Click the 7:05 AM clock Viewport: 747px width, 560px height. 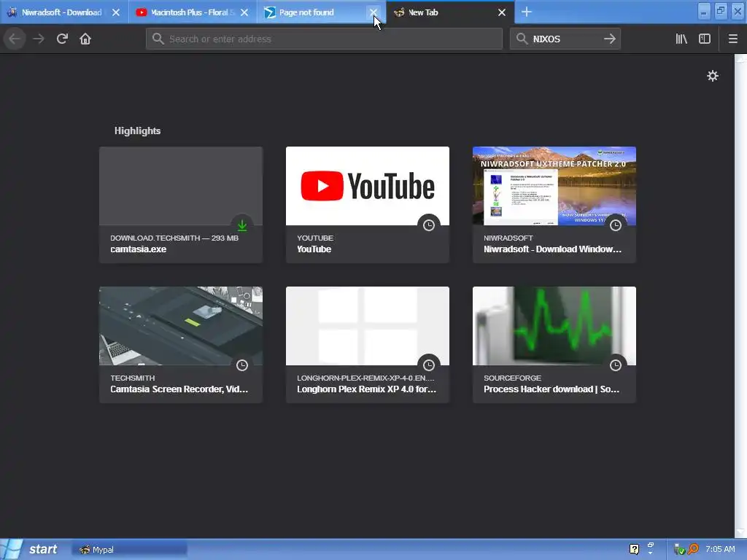click(720, 550)
